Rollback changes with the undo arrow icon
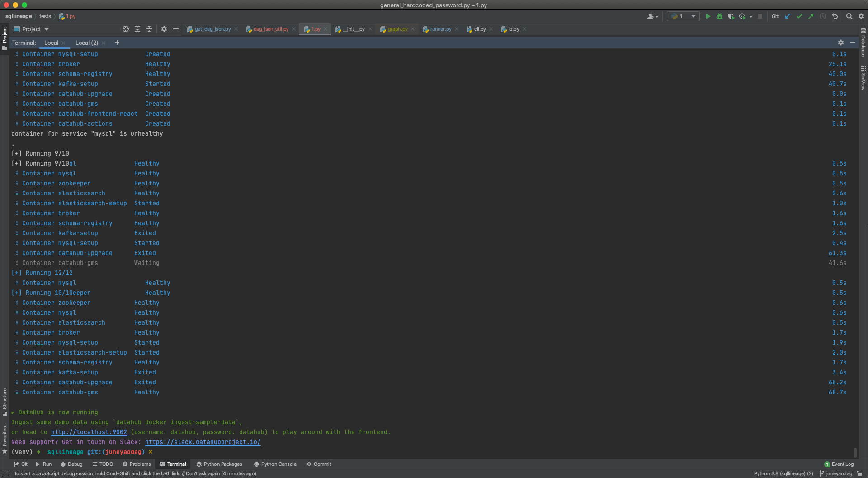Image resolution: width=868 pixels, height=478 pixels. tap(835, 16)
